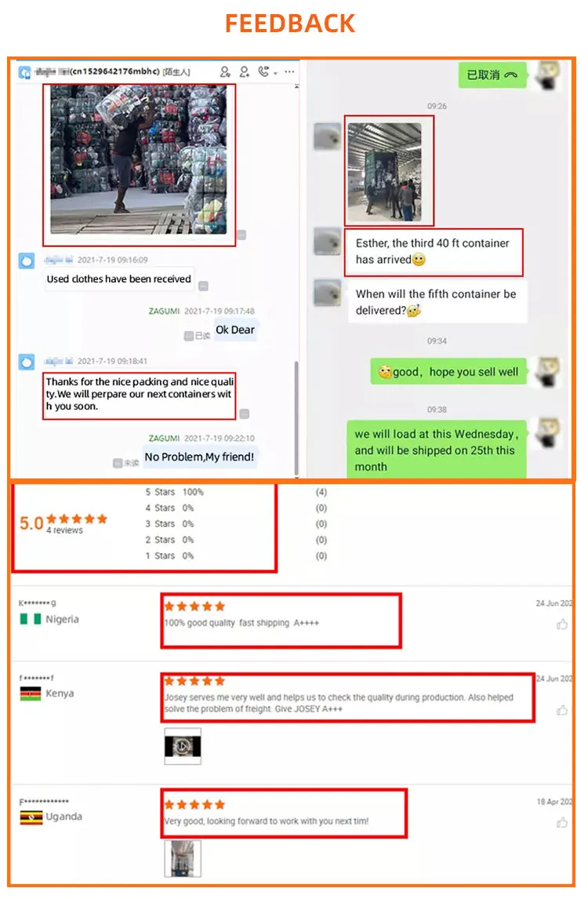
Task: Click the sender avatar beside 'third 40 ft container' message
Action: (327, 242)
